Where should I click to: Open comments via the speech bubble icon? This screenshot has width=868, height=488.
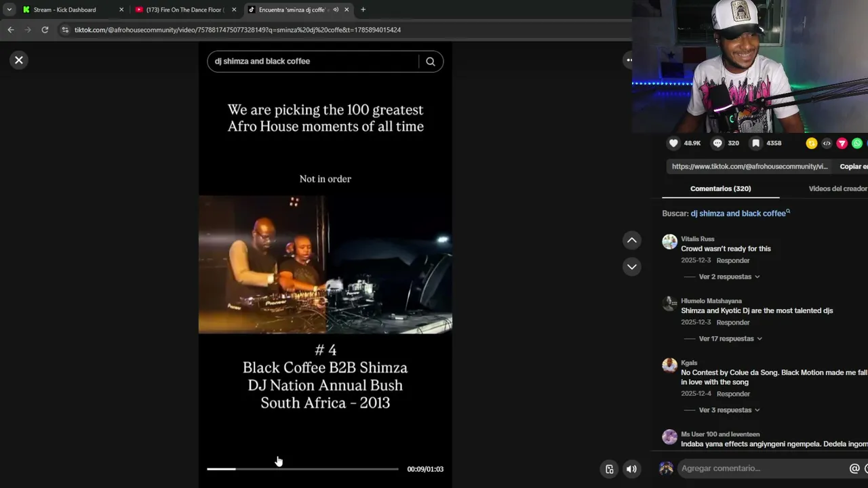coord(717,143)
